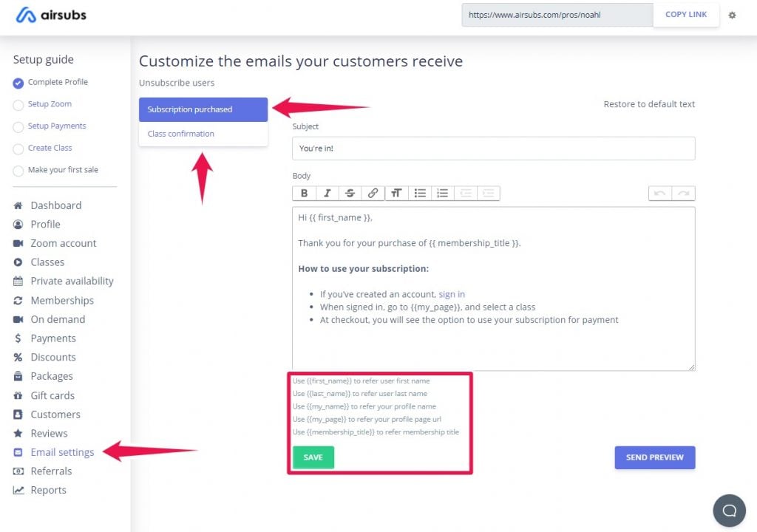Click the Gift cards gift icon
This screenshot has width=757, height=532.
(x=18, y=395)
